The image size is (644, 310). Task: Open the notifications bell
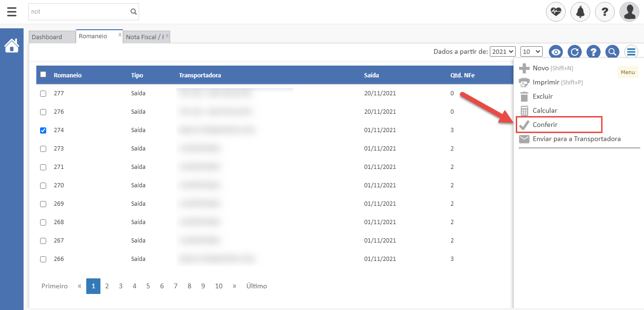coord(580,12)
